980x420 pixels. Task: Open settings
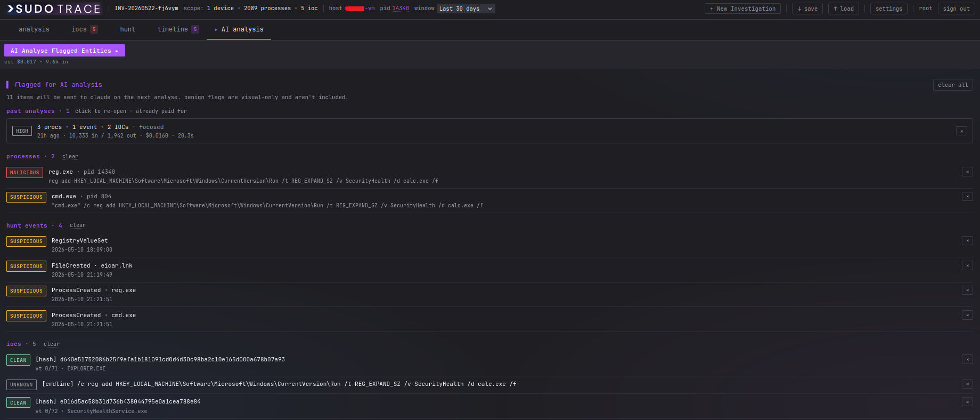coord(889,9)
